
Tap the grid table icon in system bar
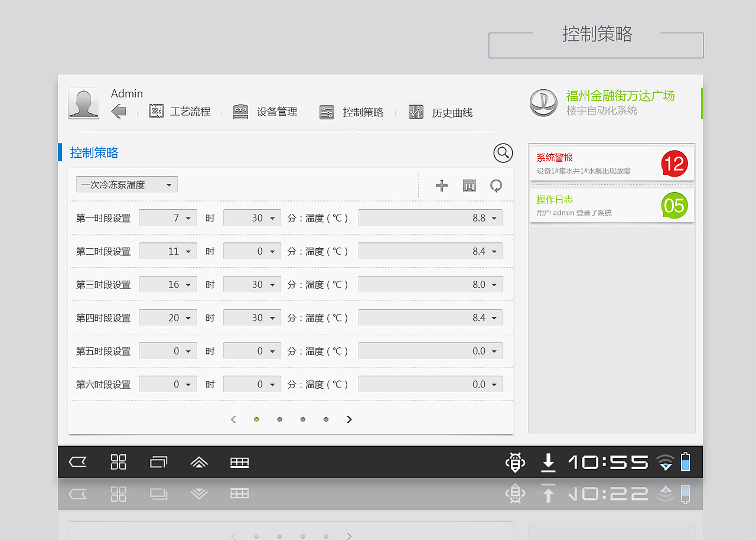tap(239, 462)
